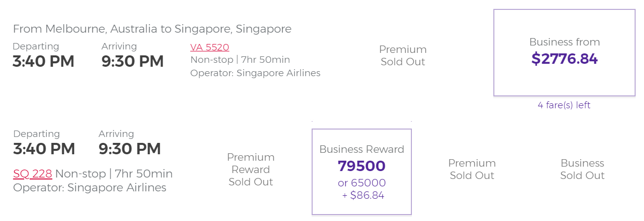Click the operator line under SQ 228
The height and width of the screenshot is (221, 644).
pos(90,188)
